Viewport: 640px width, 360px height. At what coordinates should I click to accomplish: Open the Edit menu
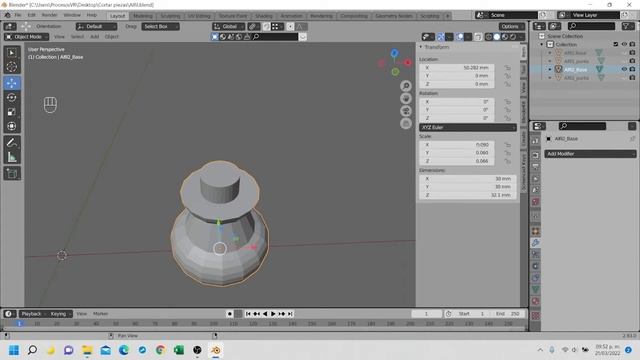pyautogui.click(x=31, y=15)
